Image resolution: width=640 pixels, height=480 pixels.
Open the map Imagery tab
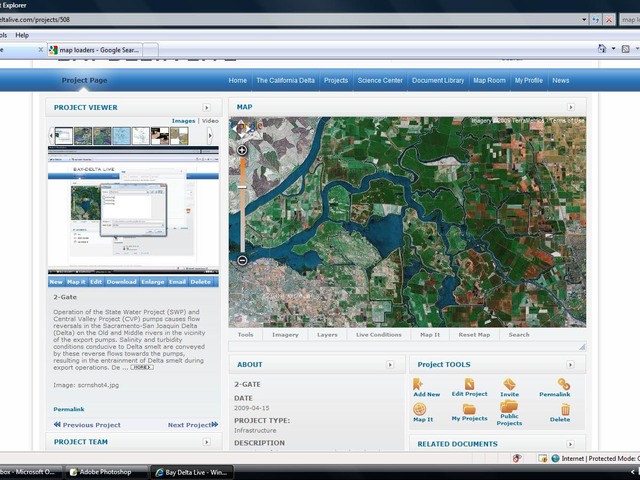coord(285,335)
